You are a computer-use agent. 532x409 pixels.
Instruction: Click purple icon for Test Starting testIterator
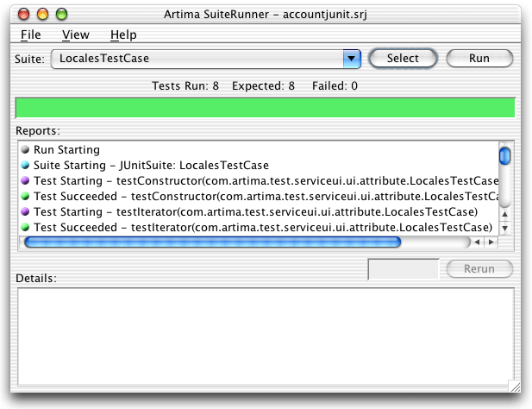[x=25, y=211]
